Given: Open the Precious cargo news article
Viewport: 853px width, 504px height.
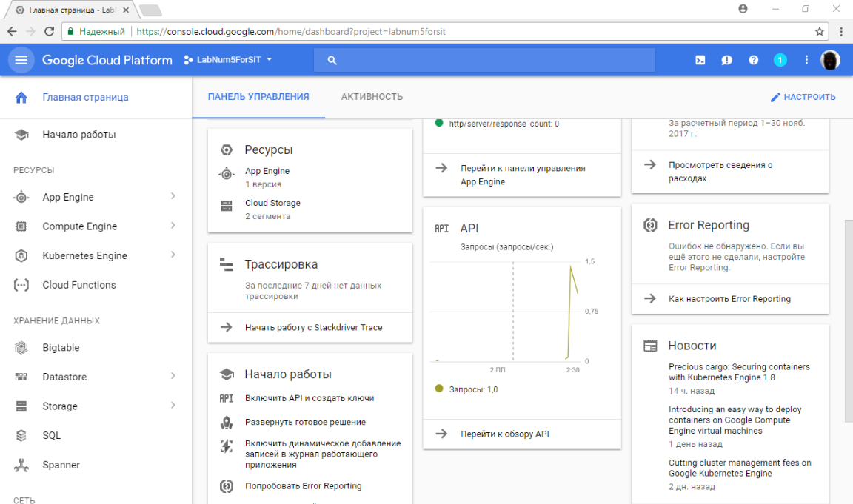Looking at the screenshot, I should 739,372.
